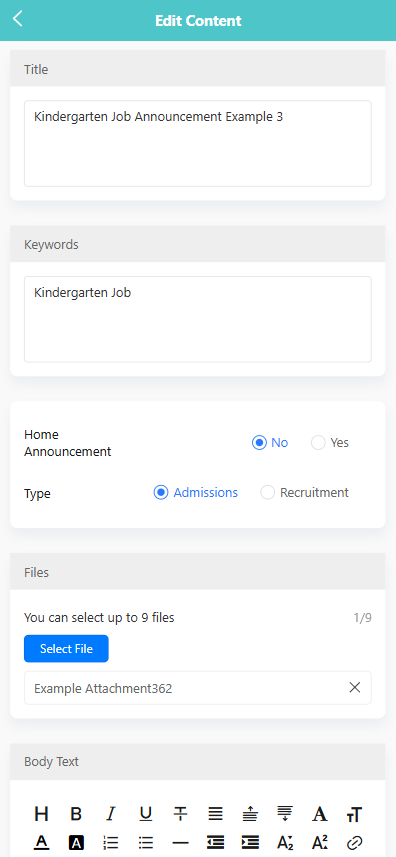Toggle italic formatting in body editor
The image size is (396, 857).
coord(111,814)
